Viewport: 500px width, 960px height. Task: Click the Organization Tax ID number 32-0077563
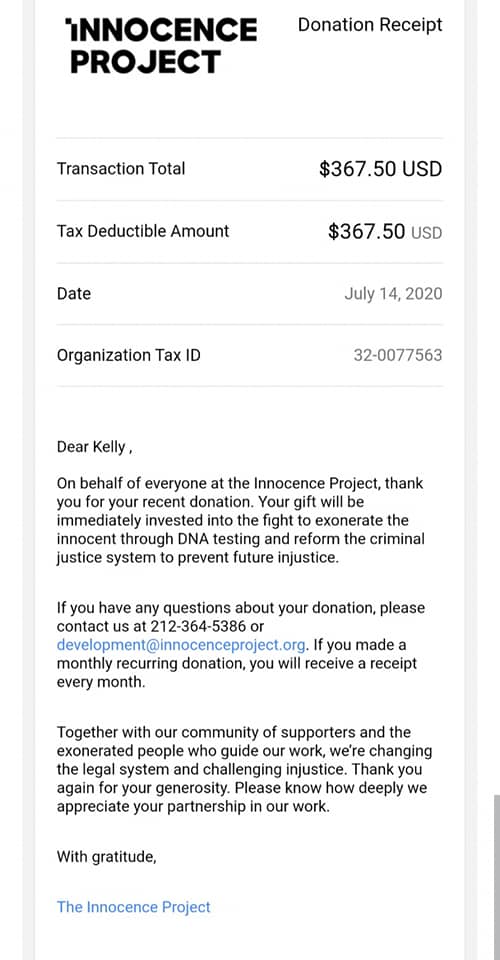click(x=398, y=355)
